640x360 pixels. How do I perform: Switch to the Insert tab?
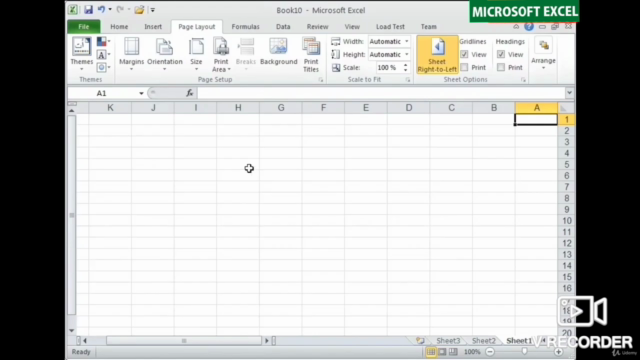coord(153,27)
